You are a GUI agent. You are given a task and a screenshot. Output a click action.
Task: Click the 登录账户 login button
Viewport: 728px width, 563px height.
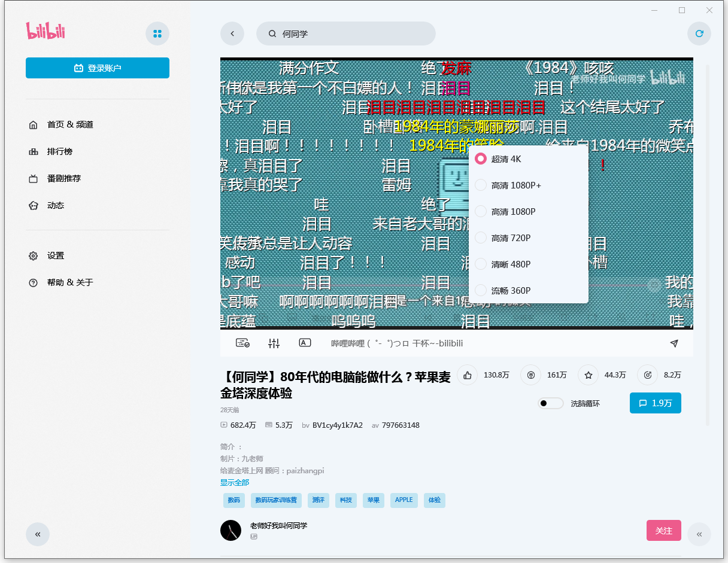click(x=97, y=68)
